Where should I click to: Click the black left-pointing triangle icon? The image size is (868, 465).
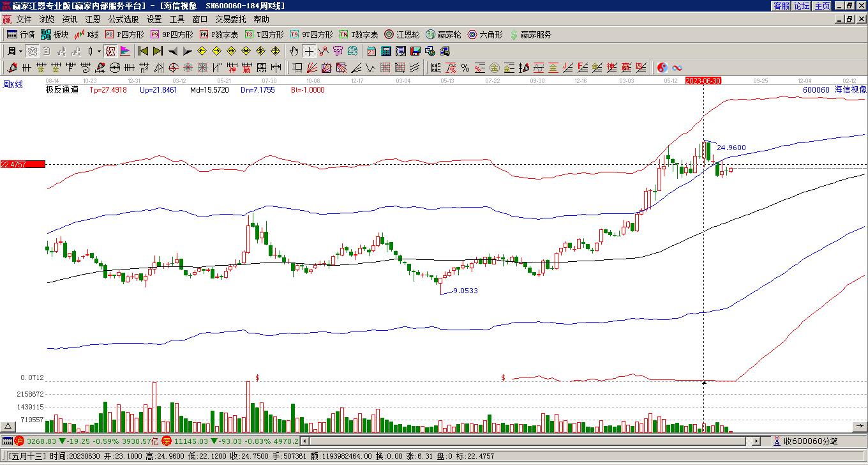(172, 51)
